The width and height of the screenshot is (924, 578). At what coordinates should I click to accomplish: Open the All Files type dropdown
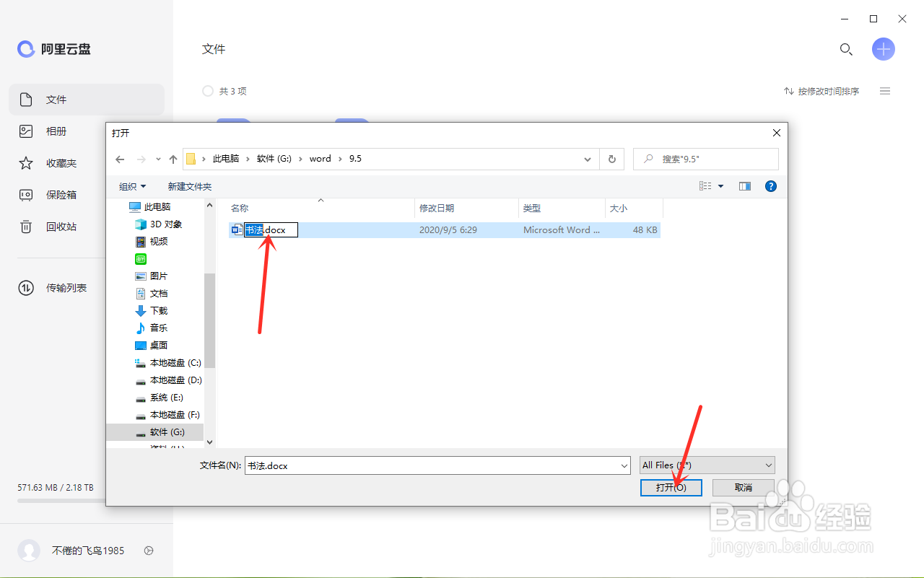point(707,465)
